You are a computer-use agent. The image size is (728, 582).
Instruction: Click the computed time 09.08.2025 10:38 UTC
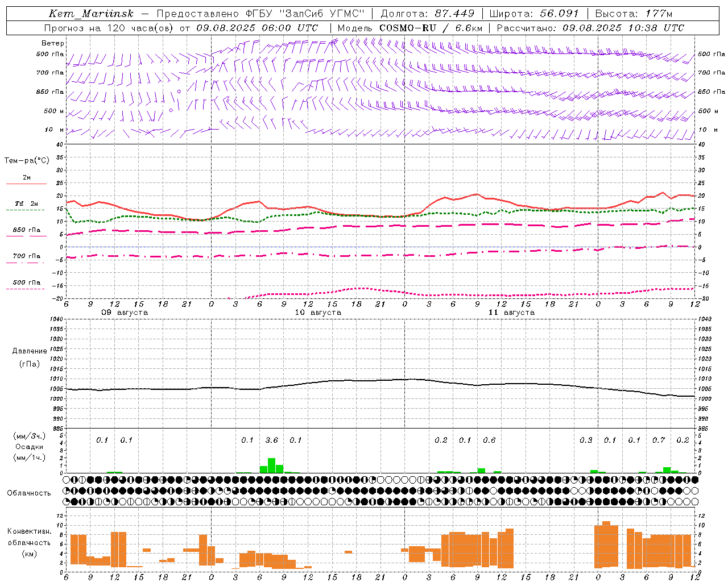click(x=623, y=28)
